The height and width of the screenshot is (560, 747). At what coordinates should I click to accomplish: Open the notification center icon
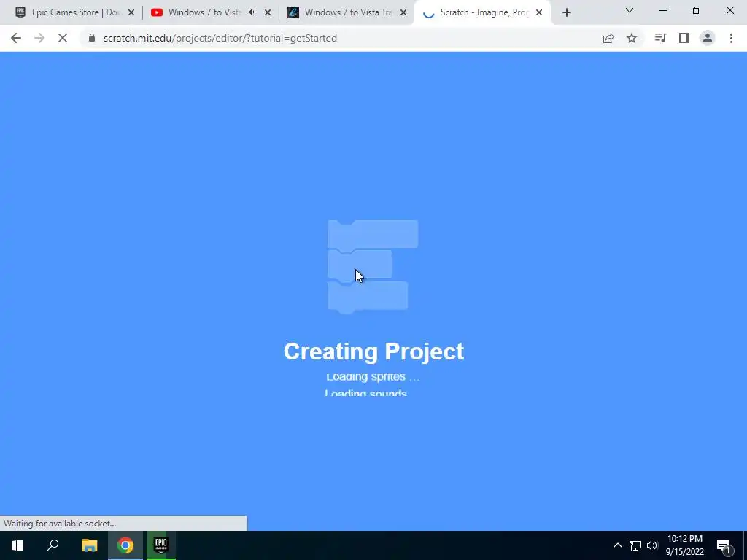coord(724,545)
